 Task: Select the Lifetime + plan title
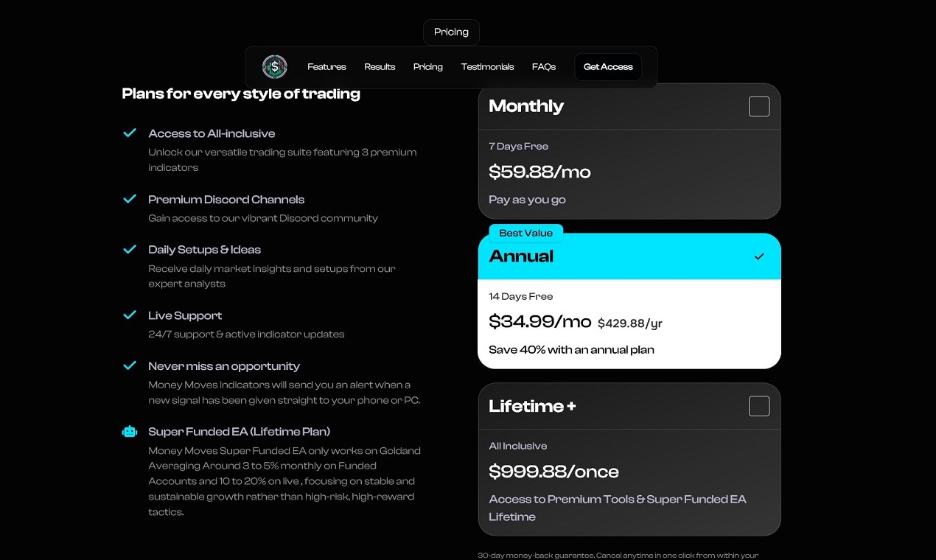click(532, 406)
